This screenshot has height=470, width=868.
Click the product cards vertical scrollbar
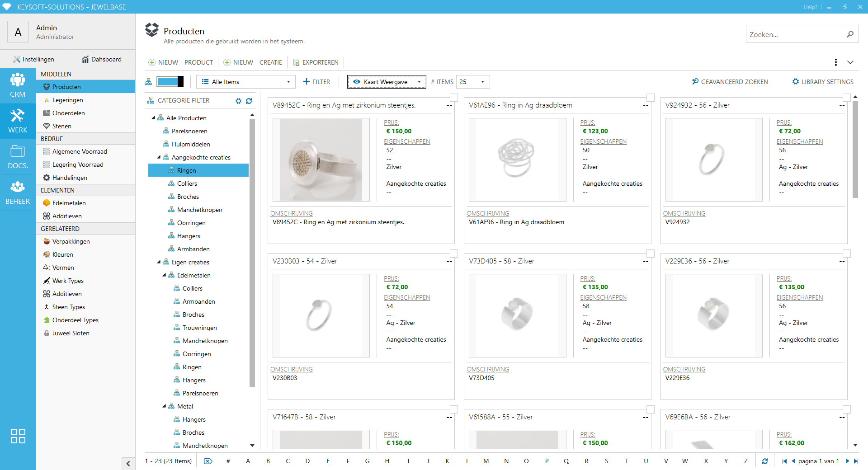click(855, 149)
